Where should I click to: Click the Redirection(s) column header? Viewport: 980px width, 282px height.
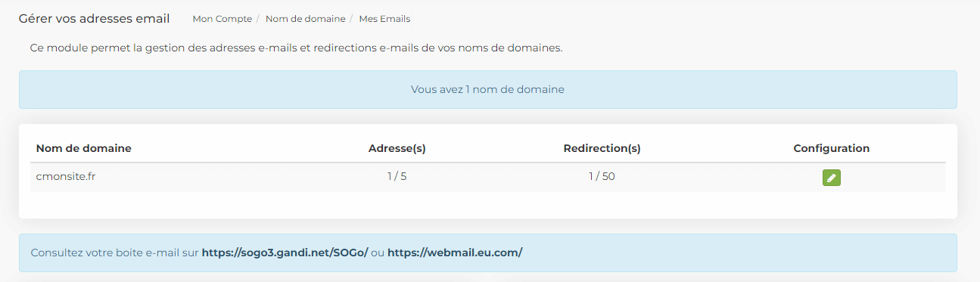pos(602,148)
